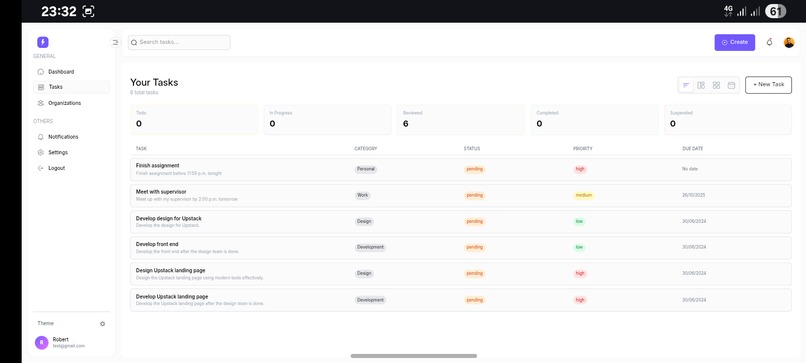Click Robert user name at sidebar bottom

click(60, 339)
